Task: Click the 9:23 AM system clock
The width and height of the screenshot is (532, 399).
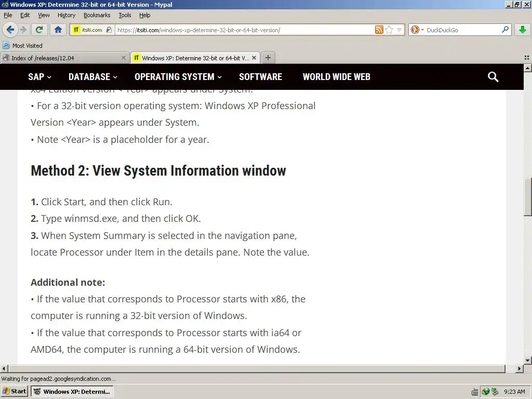Action: click(514, 392)
